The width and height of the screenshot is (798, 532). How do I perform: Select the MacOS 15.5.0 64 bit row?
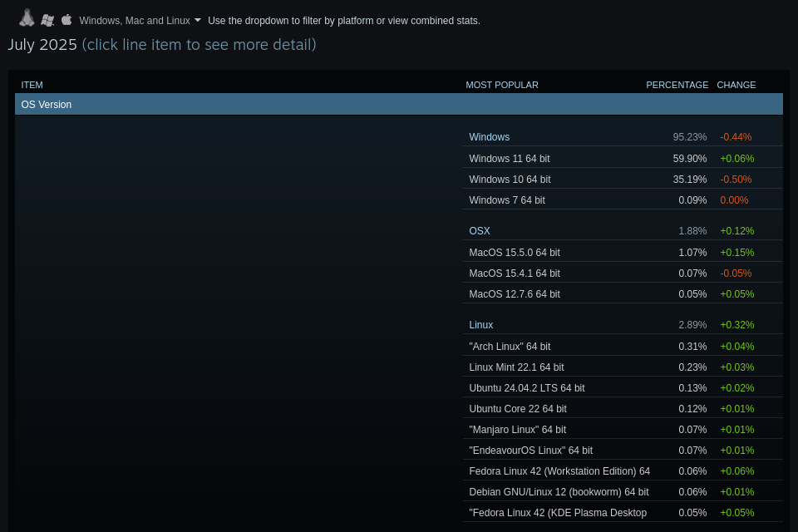623,253
